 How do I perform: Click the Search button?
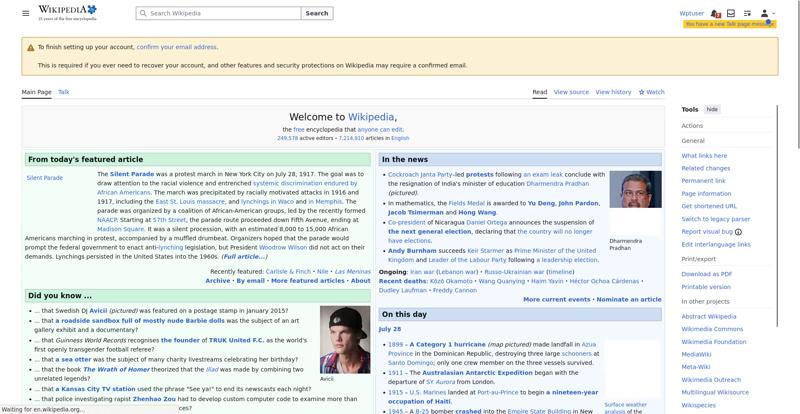(317, 13)
